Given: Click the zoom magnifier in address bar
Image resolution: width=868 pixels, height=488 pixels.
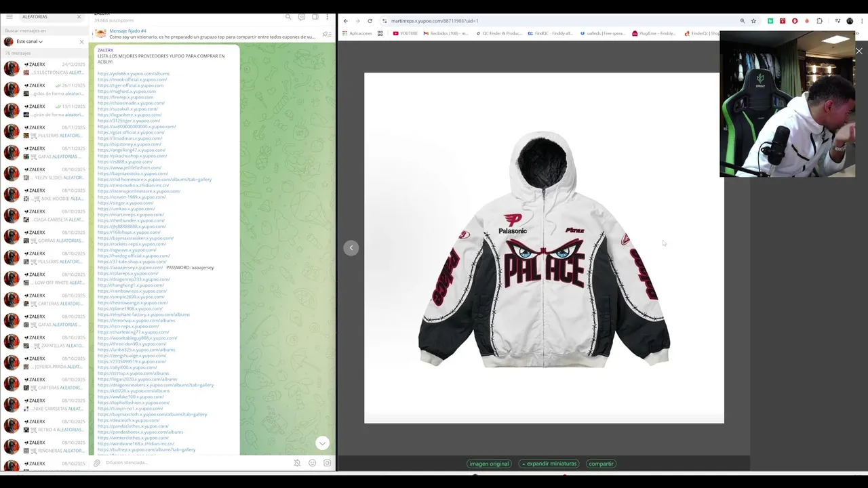Looking at the screenshot, I should [742, 21].
